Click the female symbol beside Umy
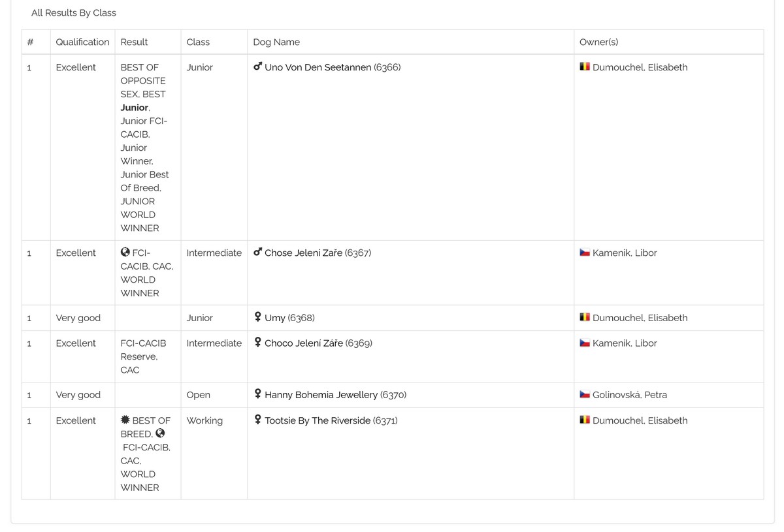The image size is (784, 532). click(x=257, y=317)
